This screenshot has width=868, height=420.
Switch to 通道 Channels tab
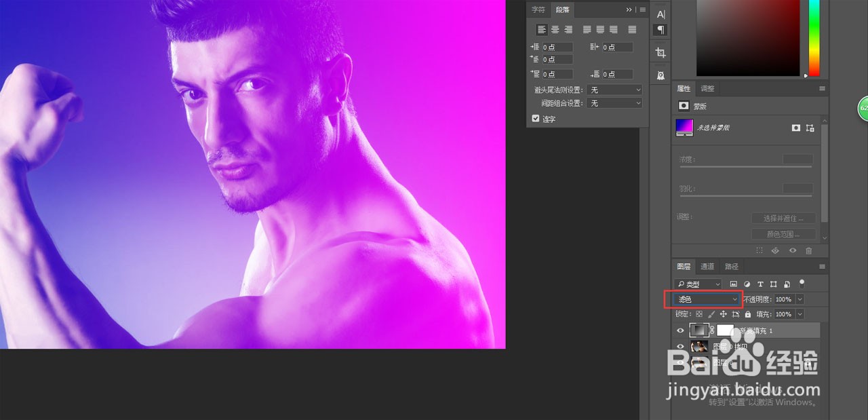[x=707, y=267]
